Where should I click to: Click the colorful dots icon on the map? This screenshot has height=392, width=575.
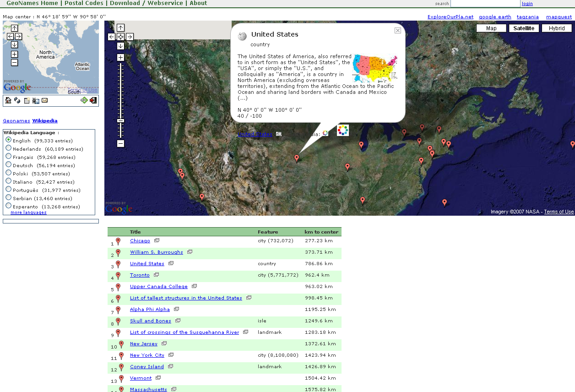point(343,131)
